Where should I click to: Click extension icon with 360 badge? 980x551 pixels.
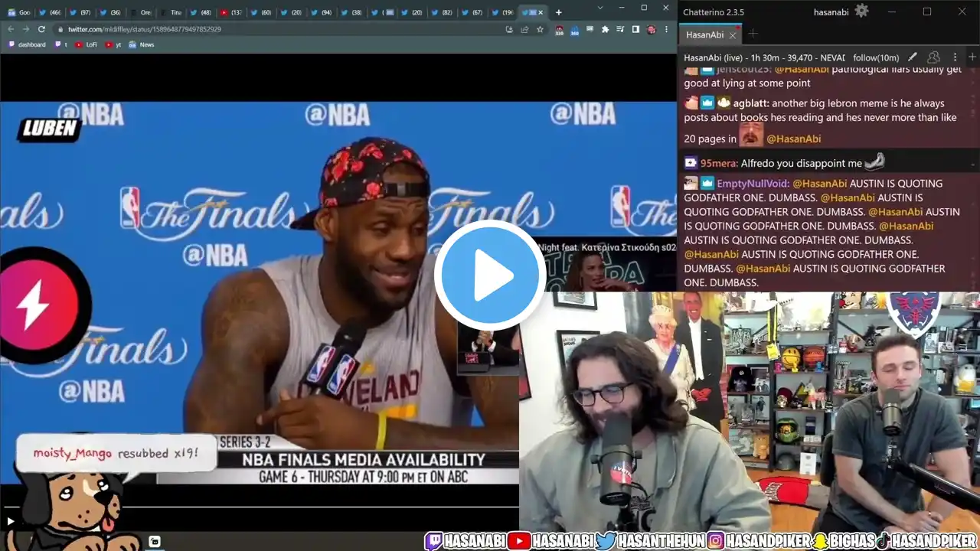tap(575, 30)
